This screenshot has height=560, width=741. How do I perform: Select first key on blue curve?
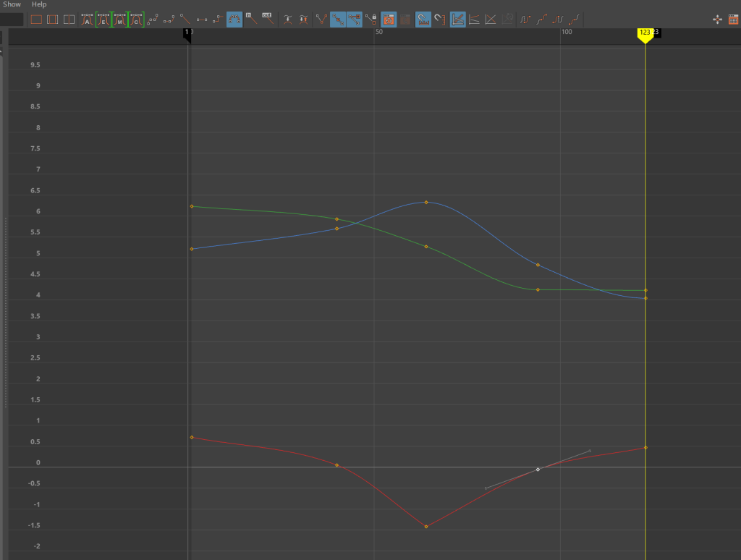coord(191,249)
